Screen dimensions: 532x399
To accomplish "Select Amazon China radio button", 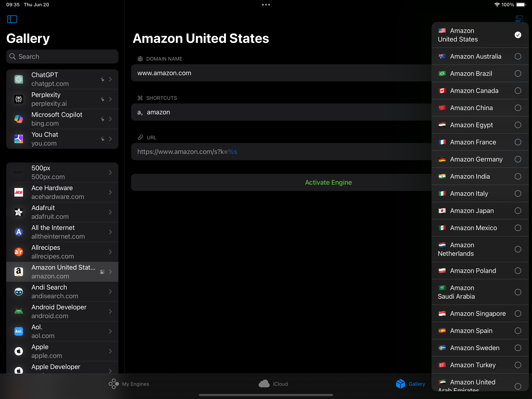I will [x=518, y=108].
